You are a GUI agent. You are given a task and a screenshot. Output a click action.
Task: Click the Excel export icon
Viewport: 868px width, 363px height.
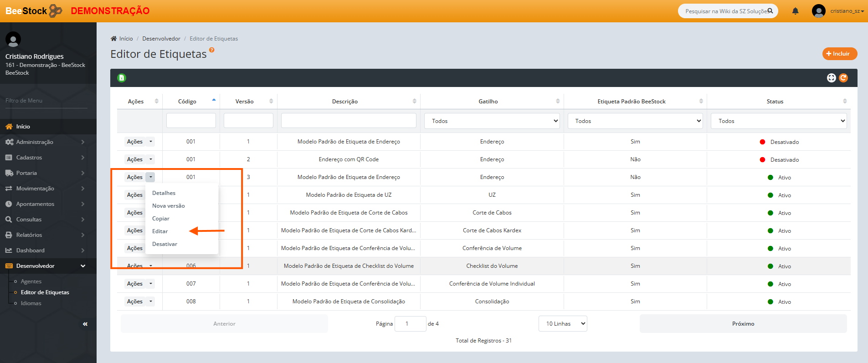pos(122,78)
